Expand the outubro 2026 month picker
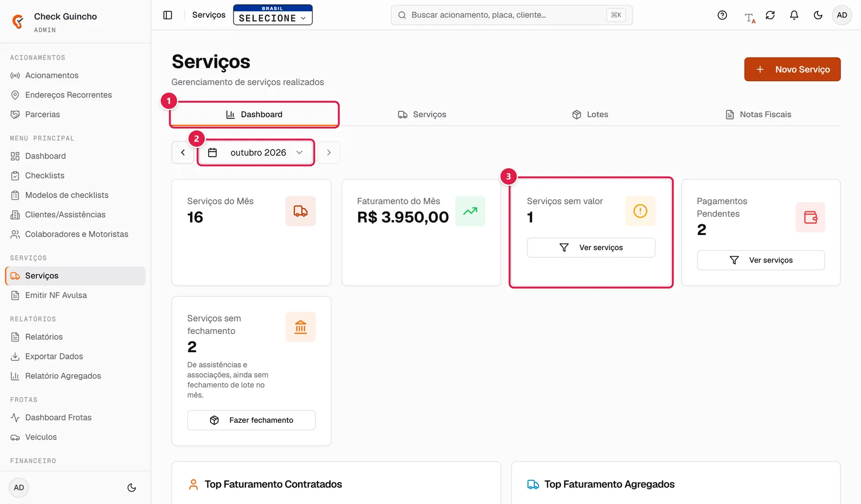This screenshot has height=504, width=861. pyautogui.click(x=256, y=153)
